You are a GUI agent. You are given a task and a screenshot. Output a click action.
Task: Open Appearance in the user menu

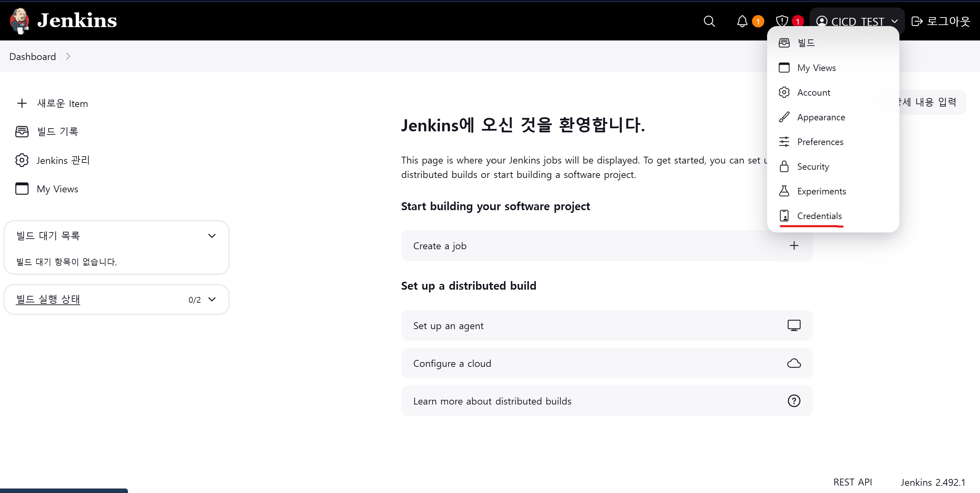821,117
